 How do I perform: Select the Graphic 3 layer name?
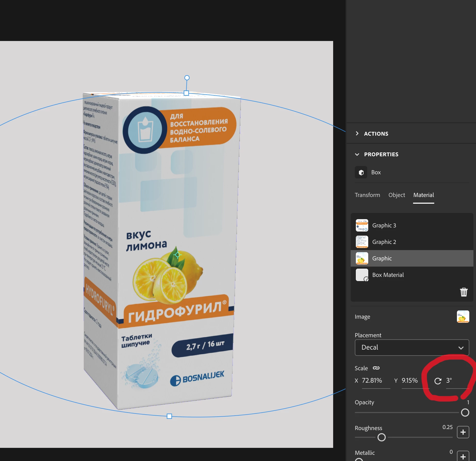[384, 225]
